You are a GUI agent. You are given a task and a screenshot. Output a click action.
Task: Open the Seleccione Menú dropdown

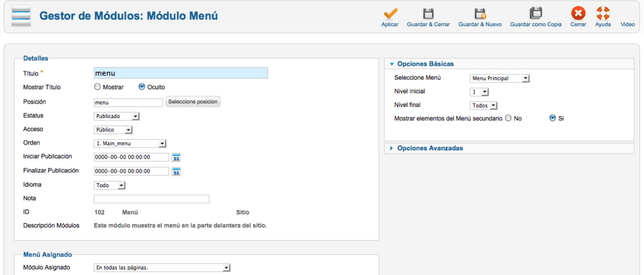click(499, 78)
